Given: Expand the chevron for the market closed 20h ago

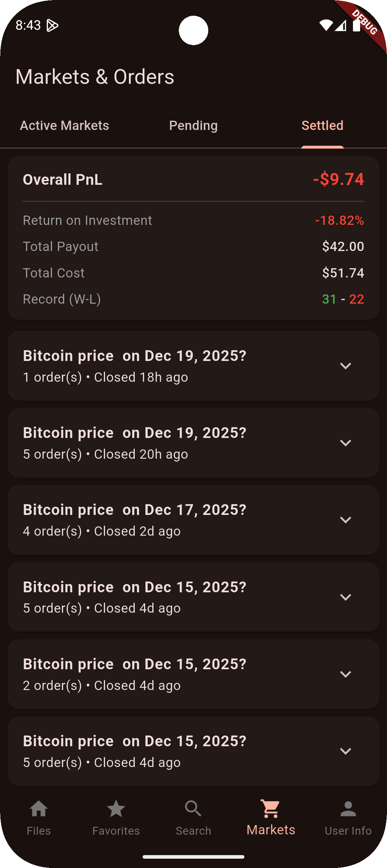Looking at the screenshot, I should pos(345,443).
